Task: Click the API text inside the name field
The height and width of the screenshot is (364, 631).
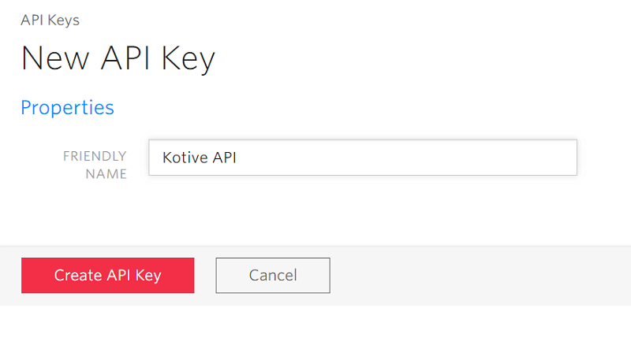Action: tap(224, 158)
